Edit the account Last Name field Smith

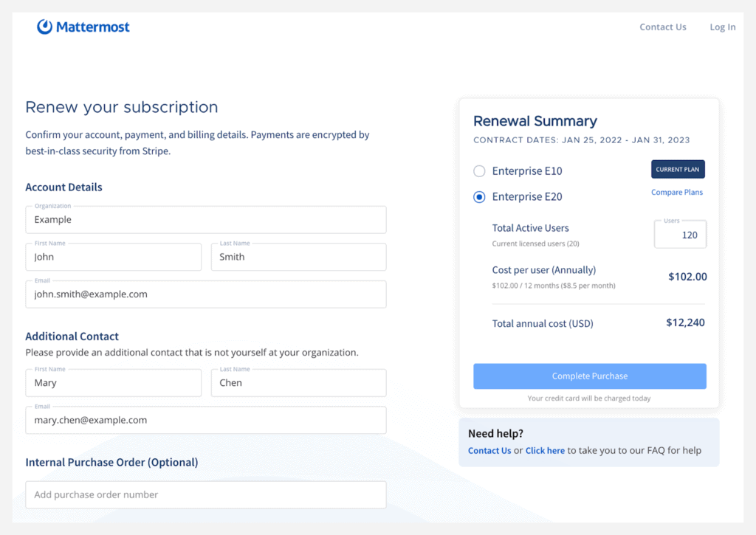(x=298, y=257)
